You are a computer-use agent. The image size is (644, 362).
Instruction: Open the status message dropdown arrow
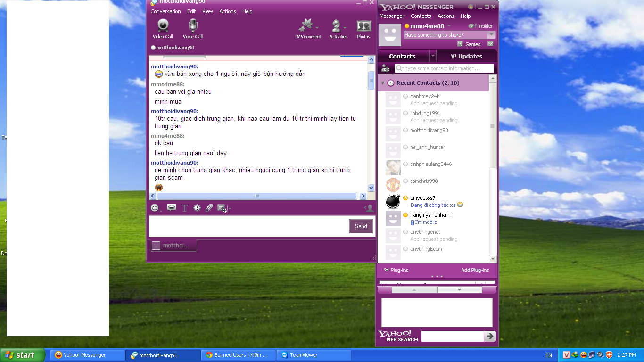coord(491,35)
